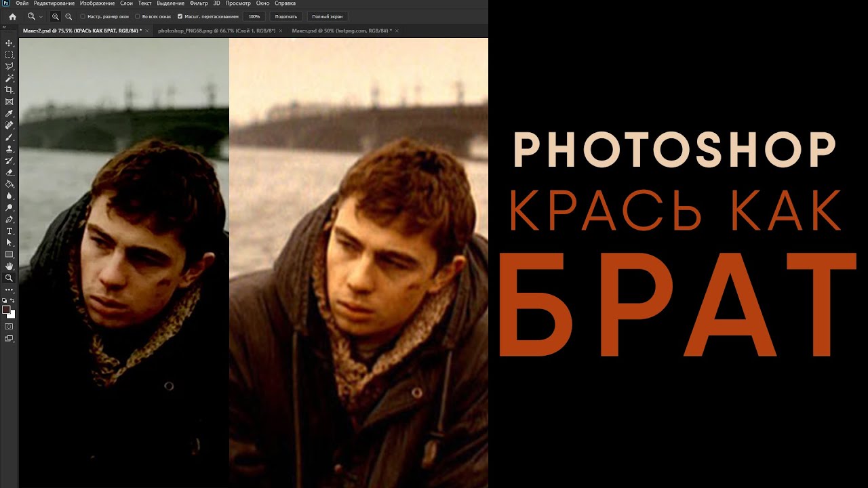Change screen mode icon at toolbar bottom
The image size is (868, 488).
pyautogui.click(x=9, y=338)
